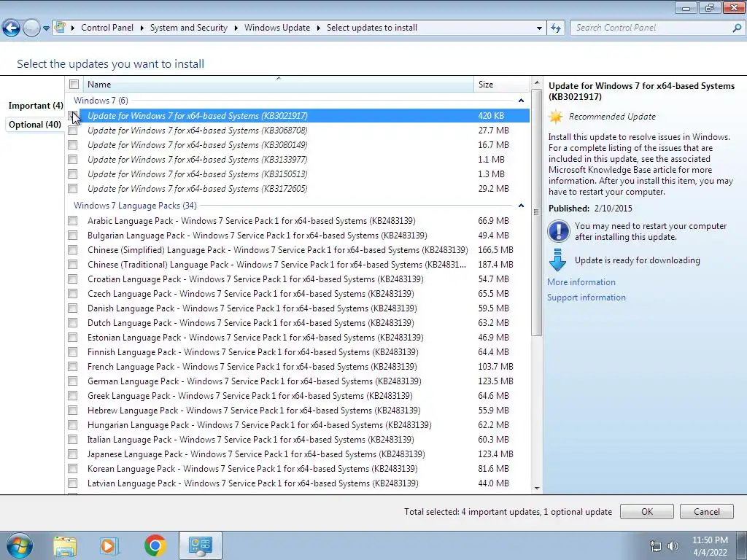Viewport: 747px width, 560px height.
Task: Open breadcrumb arrow after System and Security
Action: 236,28
